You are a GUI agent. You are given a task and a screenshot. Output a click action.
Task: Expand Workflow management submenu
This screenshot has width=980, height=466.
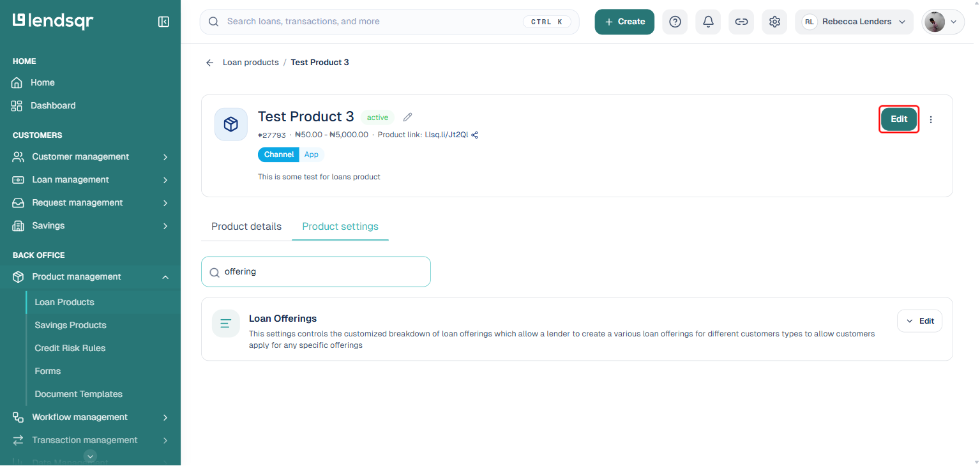165,417
